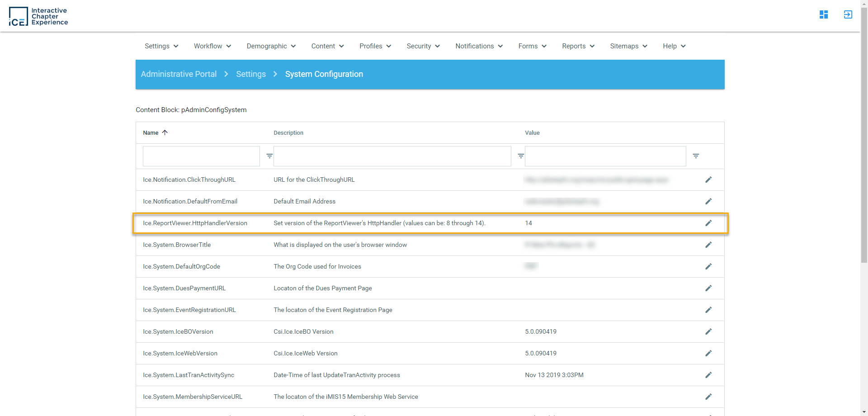The width and height of the screenshot is (868, 416).
Task: Click the Description filter text box
Action: point(392,156)
